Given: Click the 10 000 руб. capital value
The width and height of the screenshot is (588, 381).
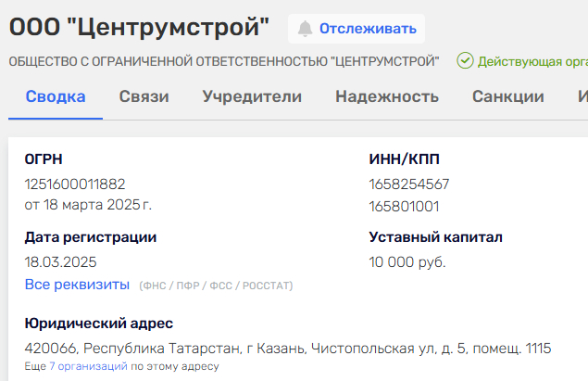Looking at the screenshot, I should click(x=407, y=262).
